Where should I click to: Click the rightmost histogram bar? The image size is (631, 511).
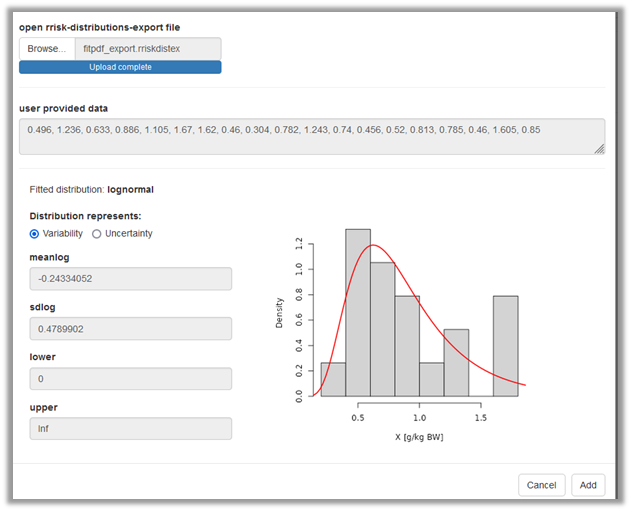[505, 346]
